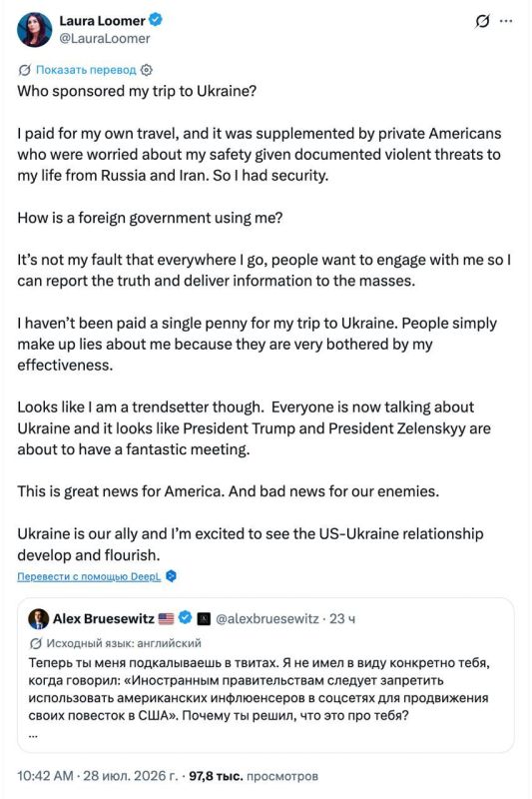Click Laura Loomer's blue verified badge

coord(156,20)
